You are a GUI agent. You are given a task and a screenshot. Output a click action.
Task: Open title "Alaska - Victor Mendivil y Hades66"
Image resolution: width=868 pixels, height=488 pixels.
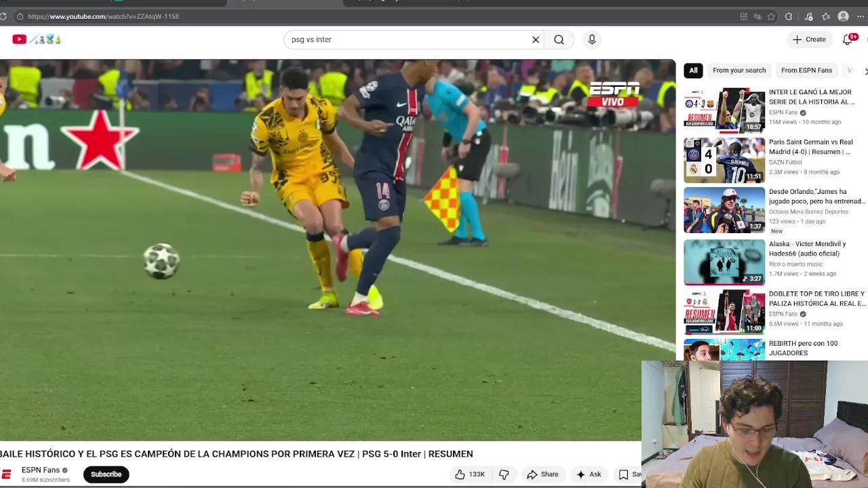click(807, 249)
